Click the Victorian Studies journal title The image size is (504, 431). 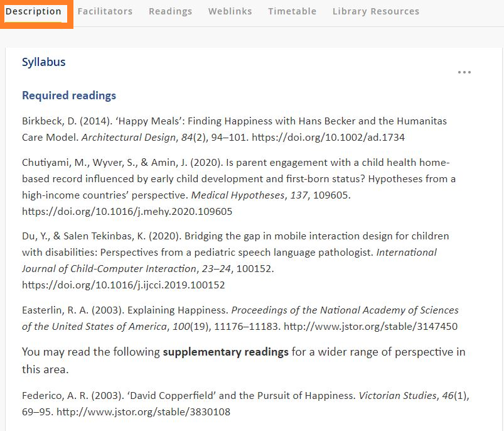tap(397, 395)
